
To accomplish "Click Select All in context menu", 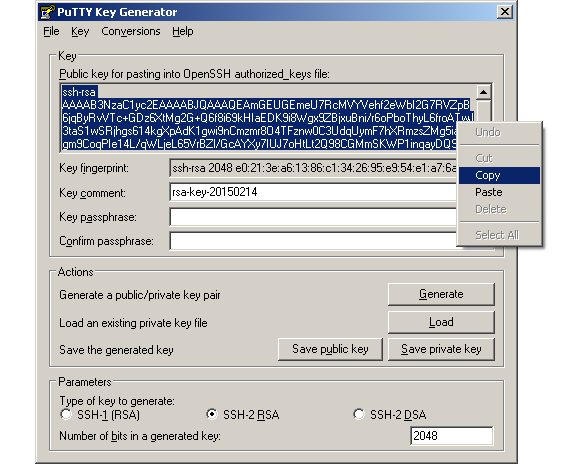I will click(499, 235).
